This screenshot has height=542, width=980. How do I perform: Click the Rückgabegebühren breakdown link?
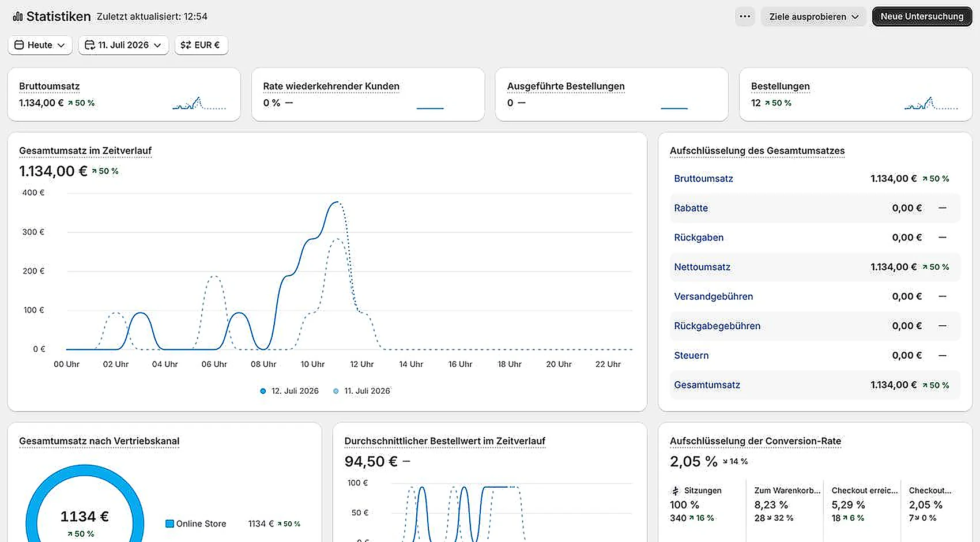[717, 326]
